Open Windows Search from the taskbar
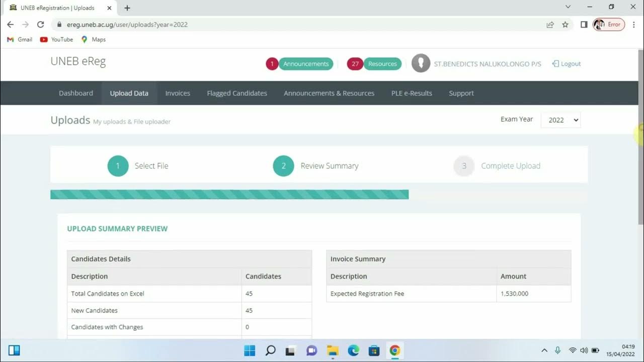The image size is (644, 362). coord(270,350)
